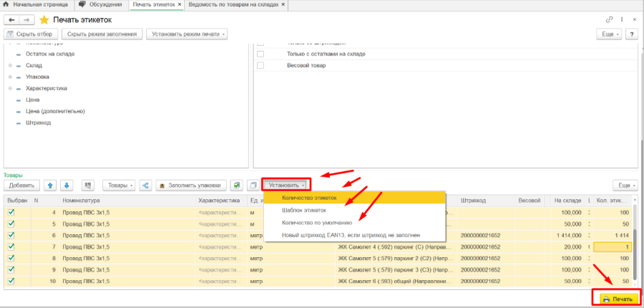
Task: Enable Только с остатками на складе checkbox
Action: (x=260, y=54)
